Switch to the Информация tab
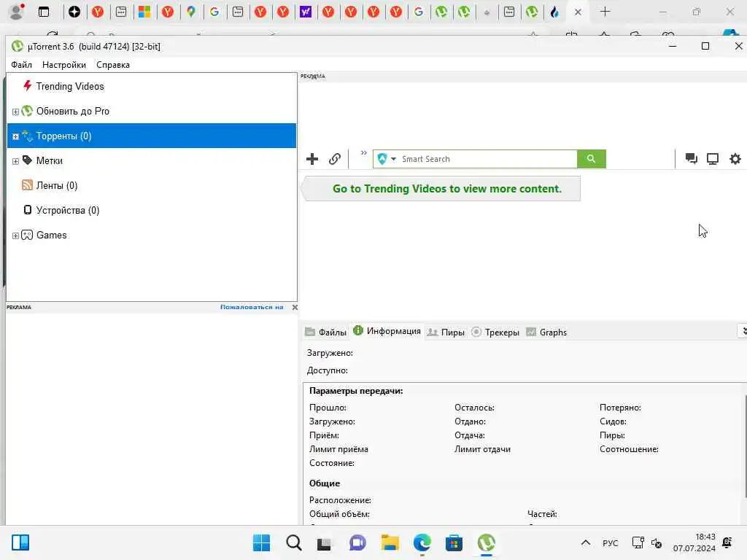Image resolution: width=747 pixels, height=560 pixels. click(x=387, y=331)
